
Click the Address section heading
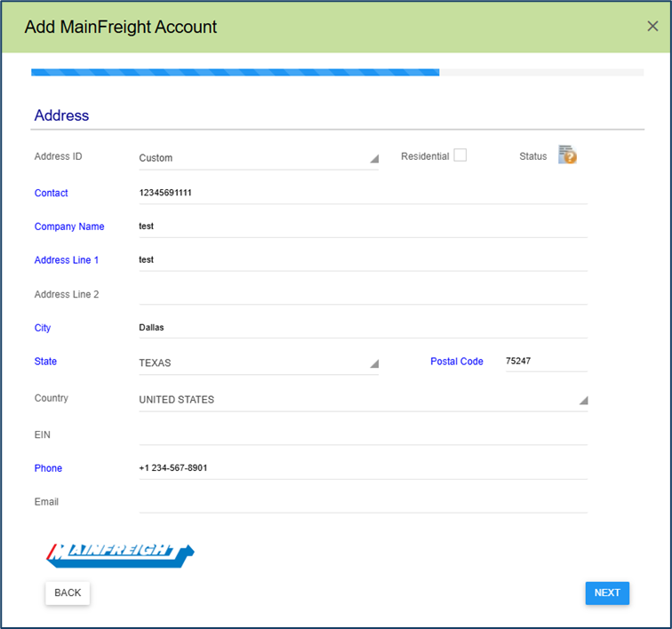(61, 115)
